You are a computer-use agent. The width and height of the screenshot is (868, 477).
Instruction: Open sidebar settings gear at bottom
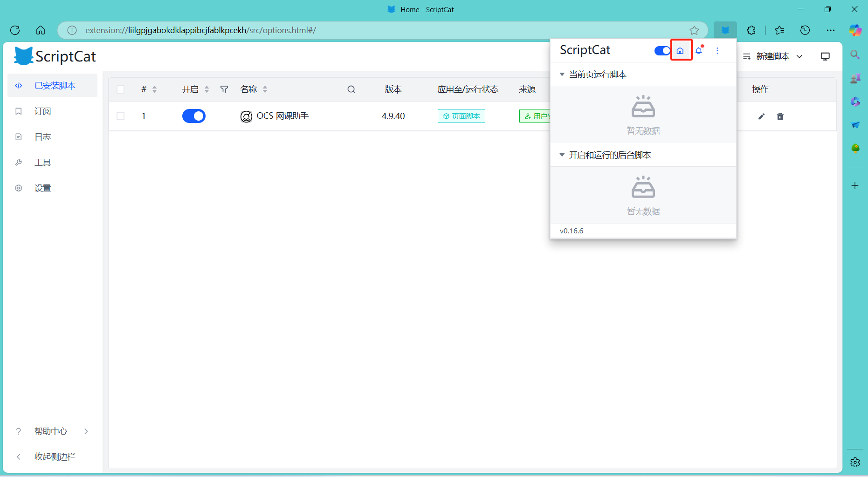click(855, 462)
